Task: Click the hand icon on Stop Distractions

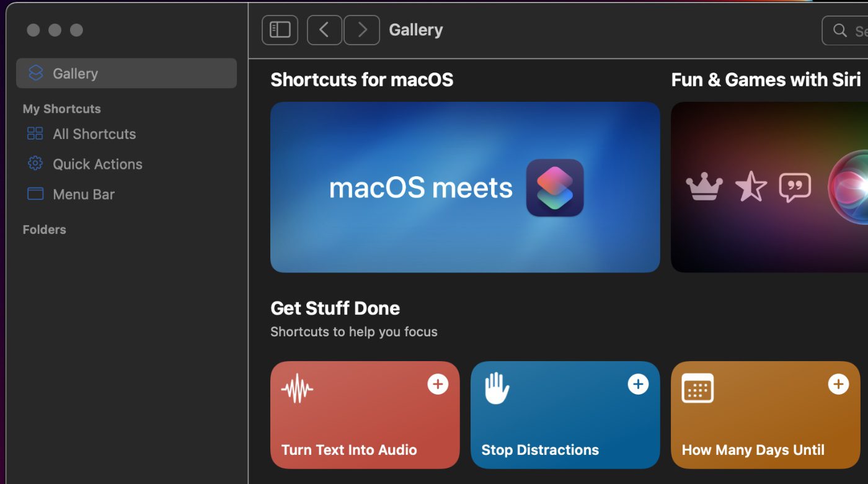Action: click(497, 388)
